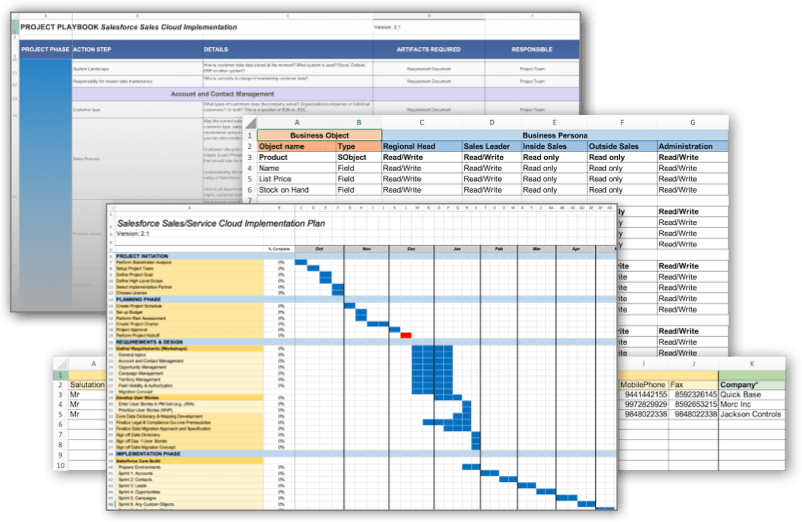Image resolution: width=802 pixels, height=522 pixels.
Task: Click the Inside Sales header cell
Action: pos(554,146)
